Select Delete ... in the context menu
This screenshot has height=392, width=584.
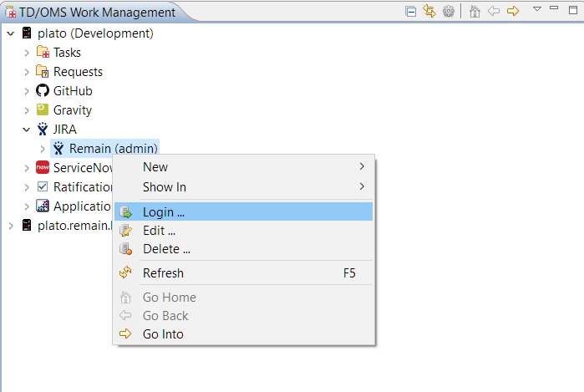pyautogui.click(x=166, y=249)
